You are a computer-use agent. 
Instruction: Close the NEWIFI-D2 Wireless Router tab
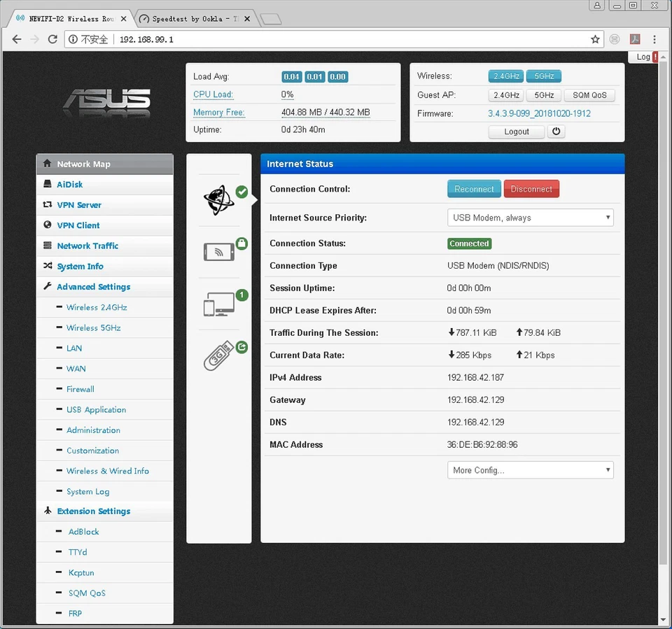(x=123, y=19)
